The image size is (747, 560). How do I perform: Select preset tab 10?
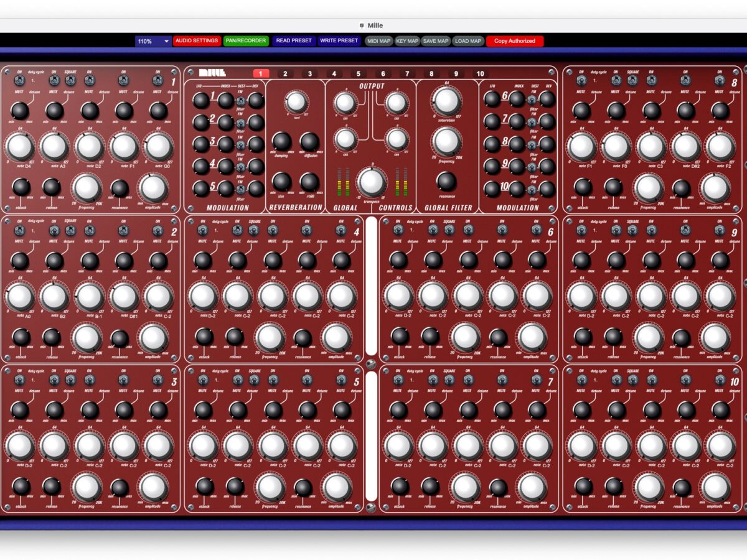point(479,73)
